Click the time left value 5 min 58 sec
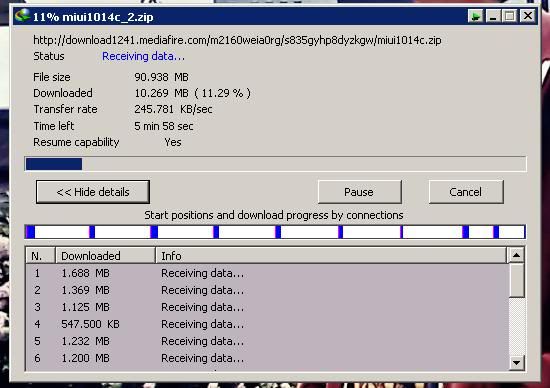550x388 pixels. (163, 126)
